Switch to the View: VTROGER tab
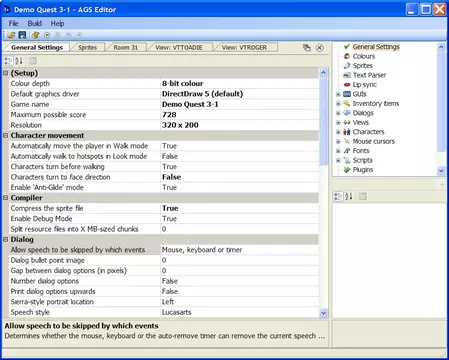This screenshot has width=449, height=360. coord(244,48)
